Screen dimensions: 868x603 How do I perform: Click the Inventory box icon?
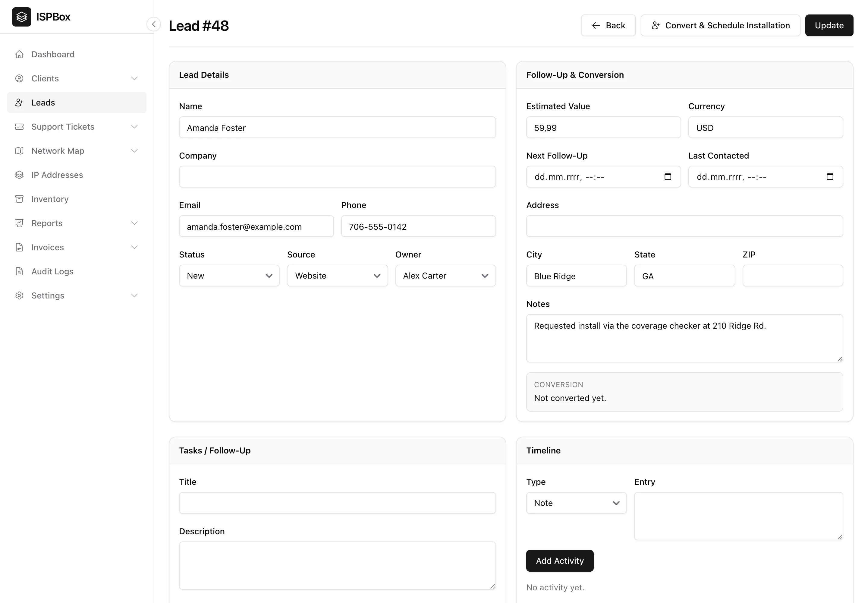click(19, 199)
